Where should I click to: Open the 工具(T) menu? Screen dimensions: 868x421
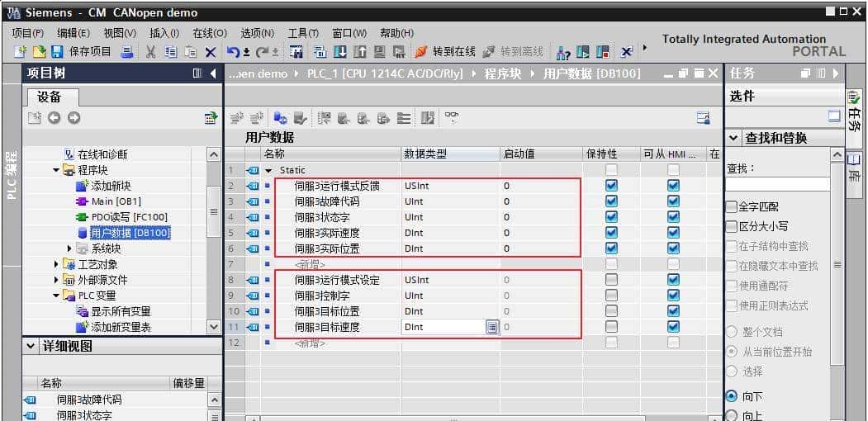click(303, 33)
